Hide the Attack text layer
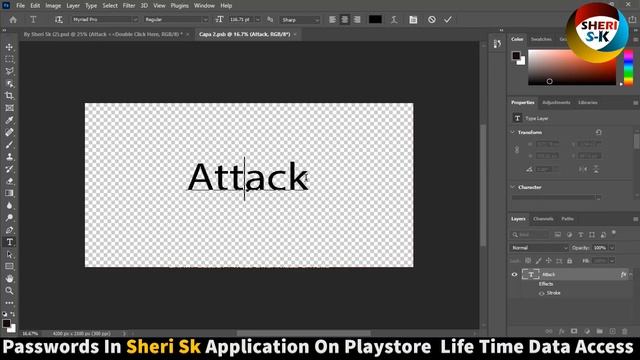 514,275
